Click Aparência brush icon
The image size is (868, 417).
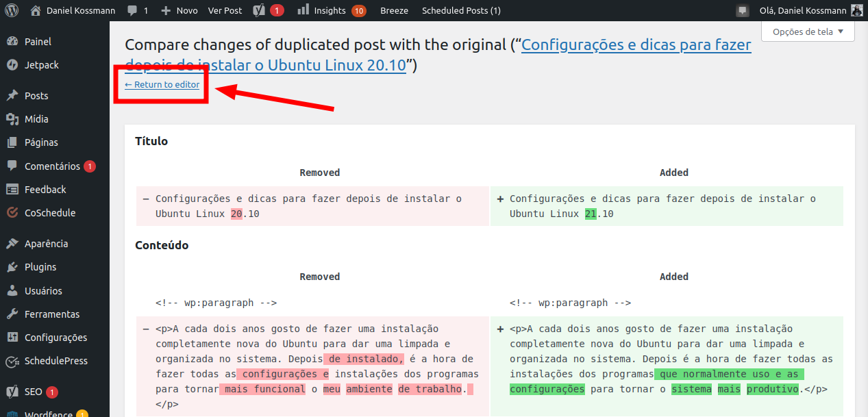coord(12,244)
